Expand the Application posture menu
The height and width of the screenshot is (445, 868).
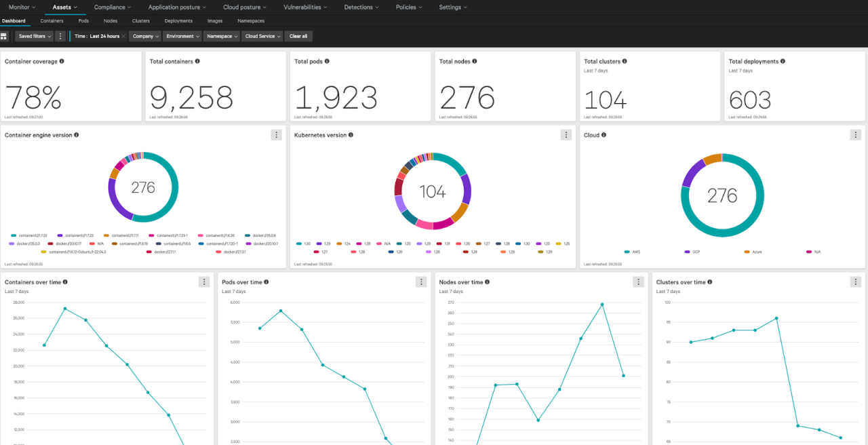(178, 7)
